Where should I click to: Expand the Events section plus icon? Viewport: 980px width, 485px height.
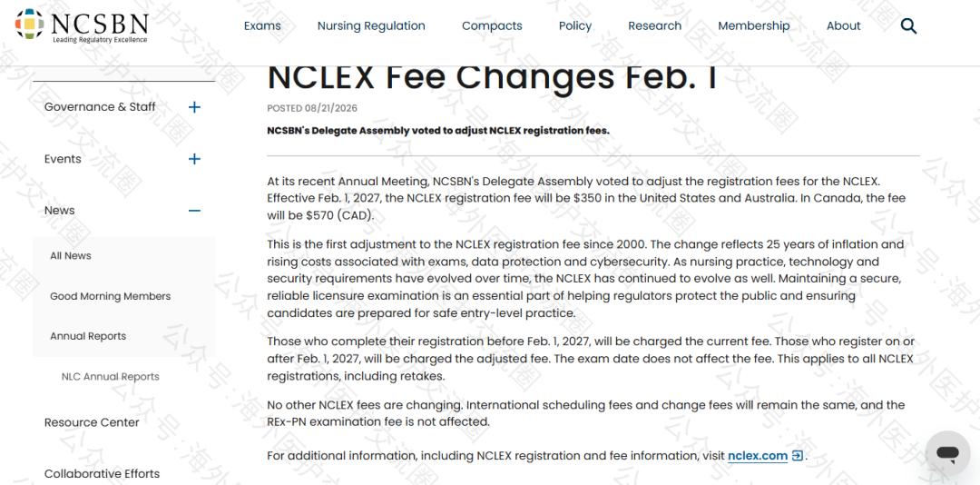(194, 159)
